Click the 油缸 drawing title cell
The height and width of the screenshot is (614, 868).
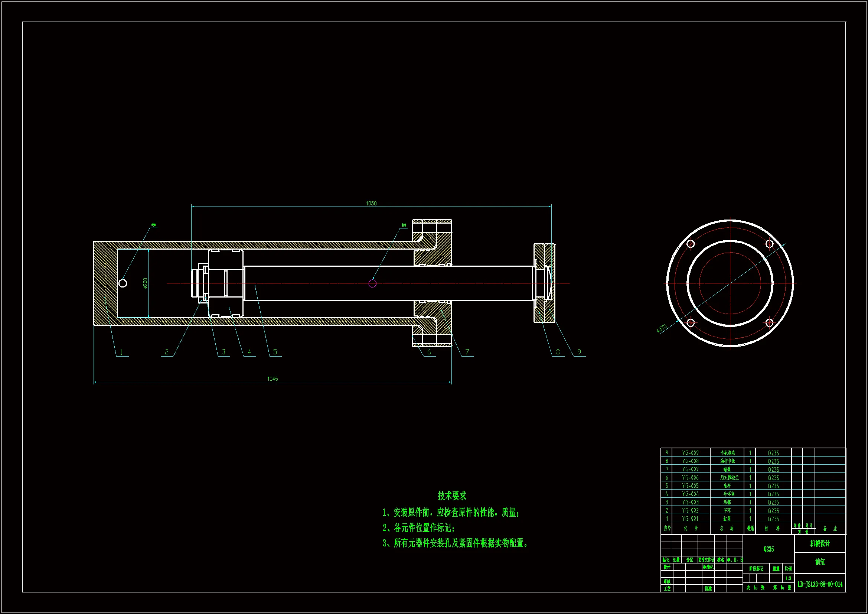coord(820,562)
